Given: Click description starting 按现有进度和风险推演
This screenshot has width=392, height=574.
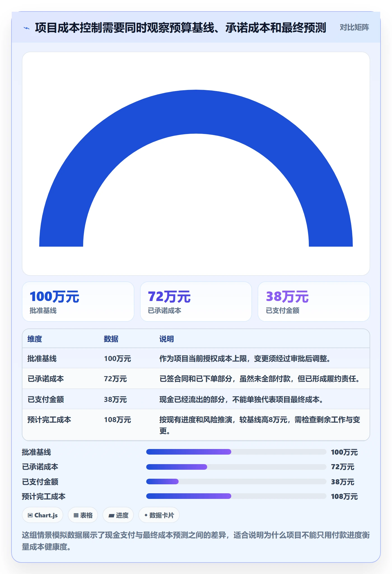Looking at the screenshot, I should coord(260,425).
